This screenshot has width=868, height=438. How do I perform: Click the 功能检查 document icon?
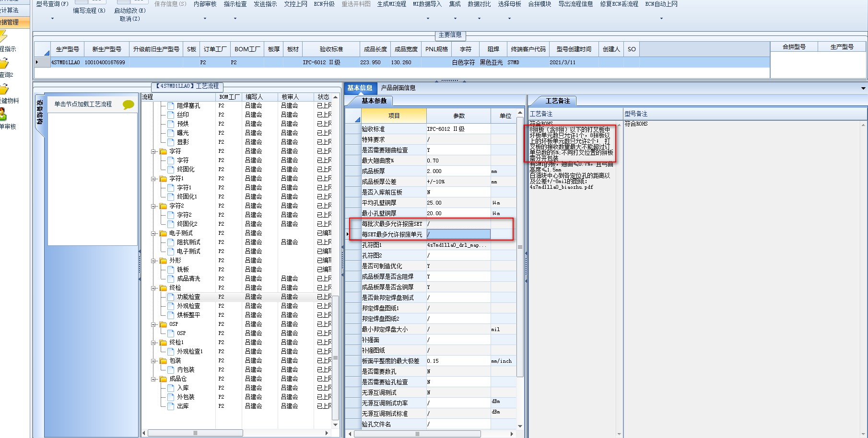coord(171,297)
